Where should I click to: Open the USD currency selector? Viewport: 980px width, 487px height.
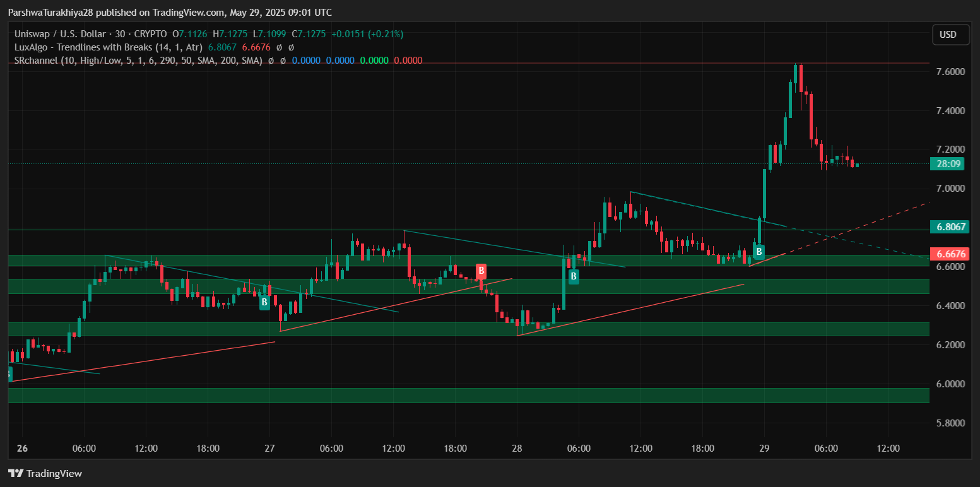click(x=951, y=35)
